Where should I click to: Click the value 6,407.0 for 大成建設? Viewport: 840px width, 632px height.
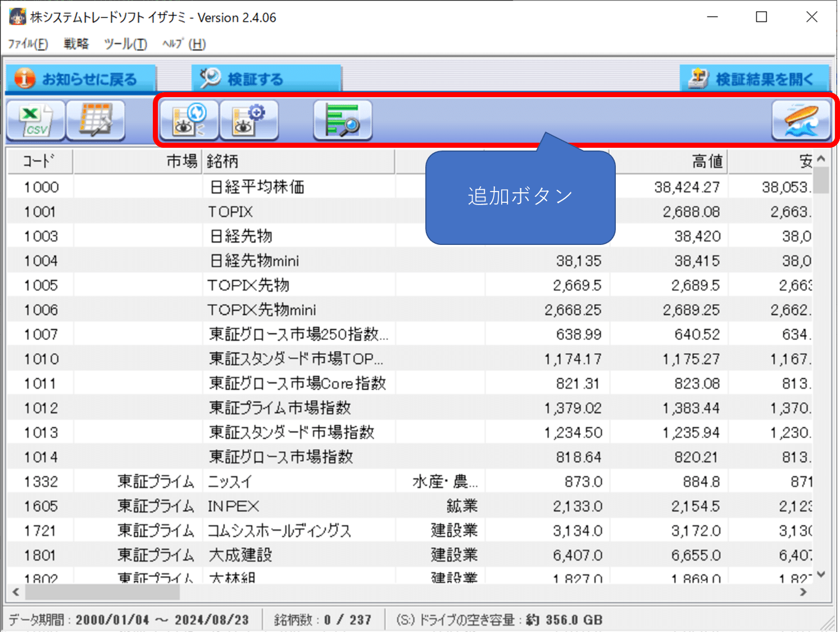pos(578,555)
